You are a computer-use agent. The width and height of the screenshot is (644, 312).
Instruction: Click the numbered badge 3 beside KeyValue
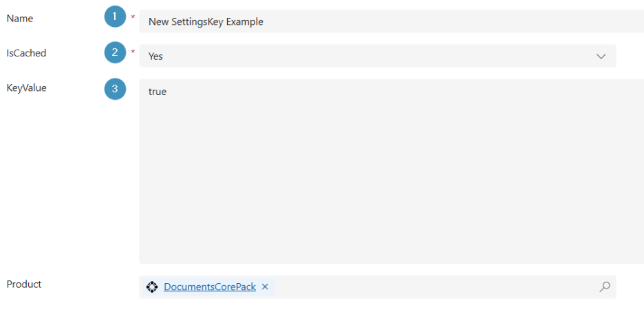point(115,89)
